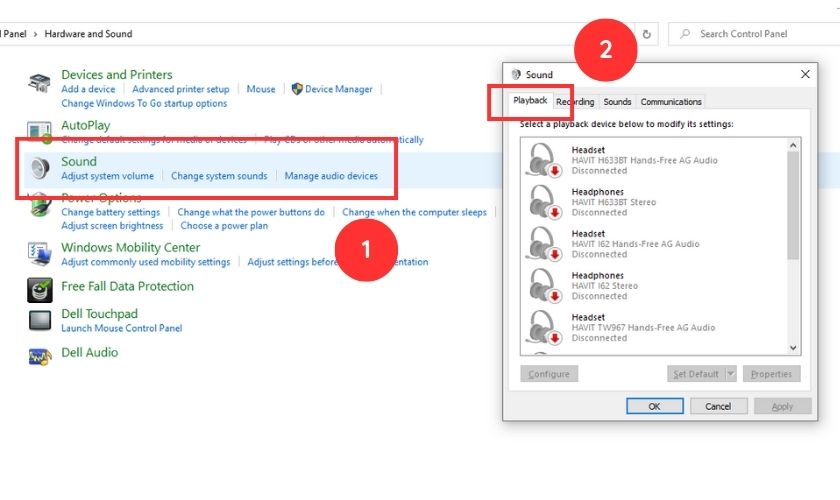Open Advanced printer setup link
Viewport: 840px width, 500px height.
point(181,89)
